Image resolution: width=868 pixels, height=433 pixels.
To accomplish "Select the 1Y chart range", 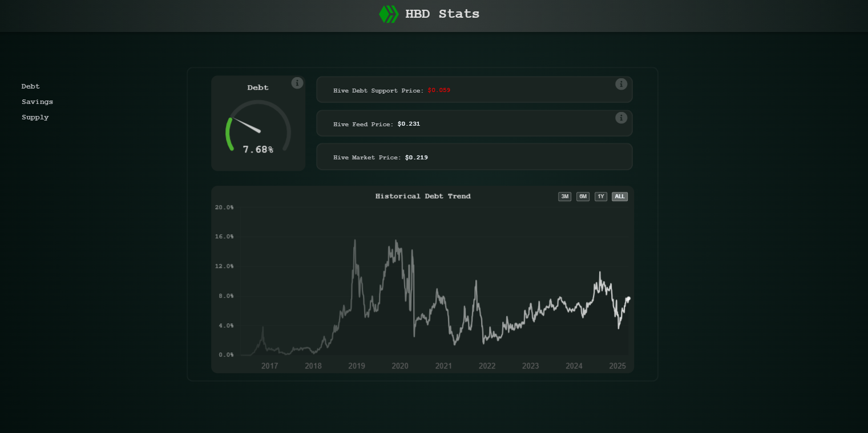I will pyautogui.click(x=601, y=197).
